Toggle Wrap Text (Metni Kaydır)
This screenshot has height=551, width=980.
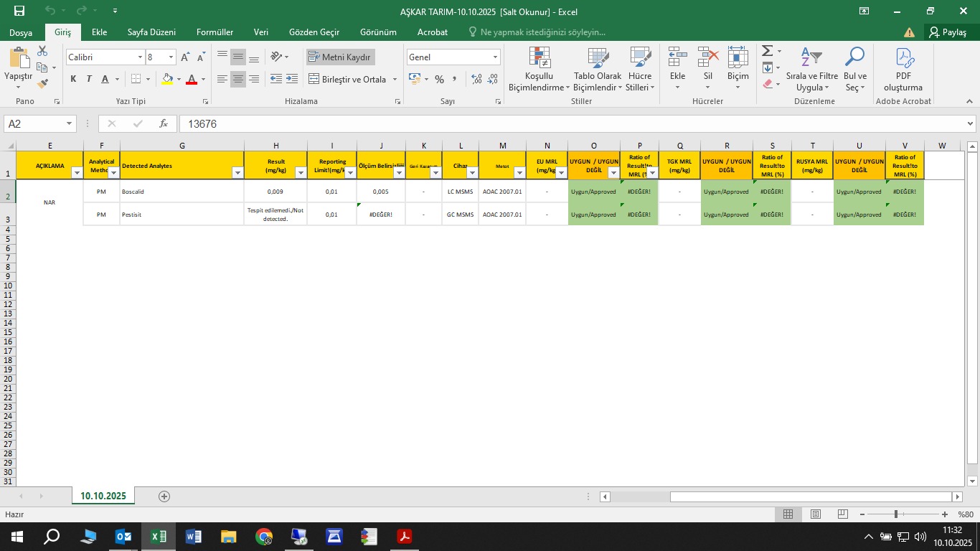340,57
